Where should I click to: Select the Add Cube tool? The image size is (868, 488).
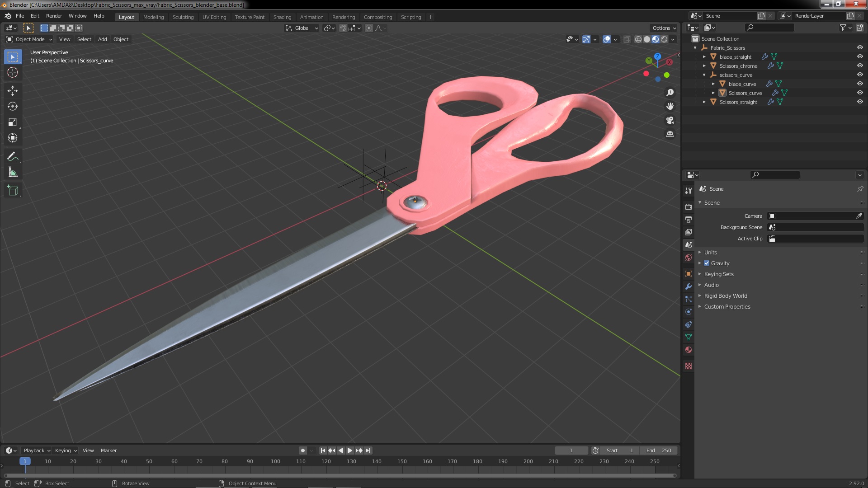click(13, 190)
